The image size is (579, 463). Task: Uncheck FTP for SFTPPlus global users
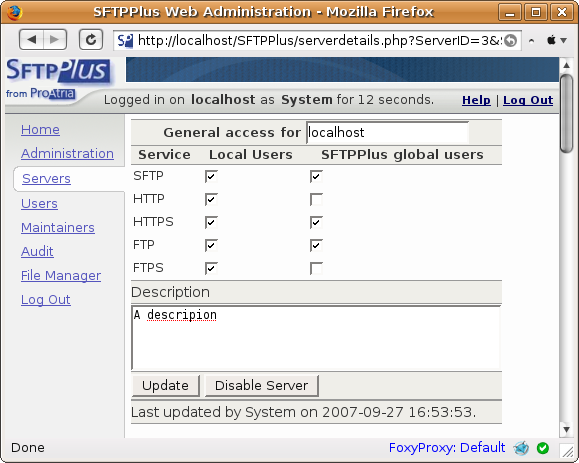316,245
